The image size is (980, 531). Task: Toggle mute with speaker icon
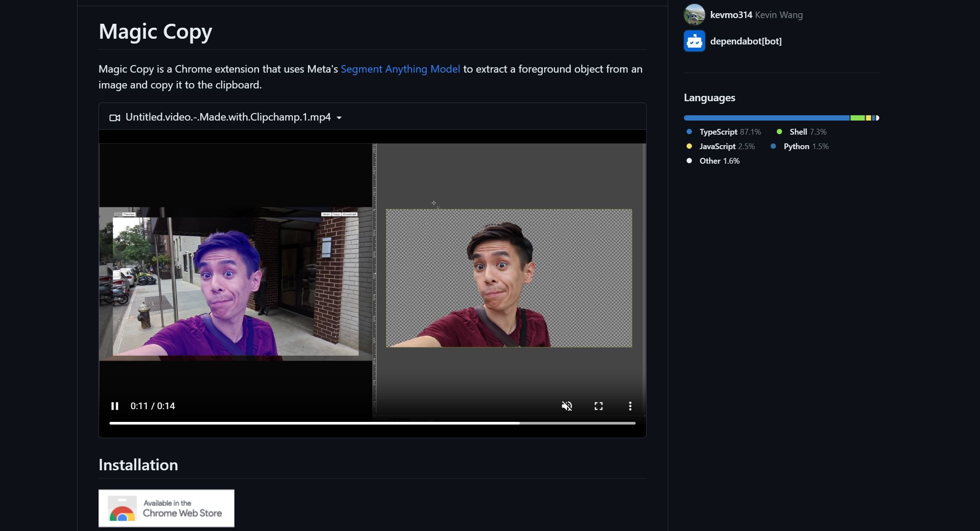click(x=566, y=406)
